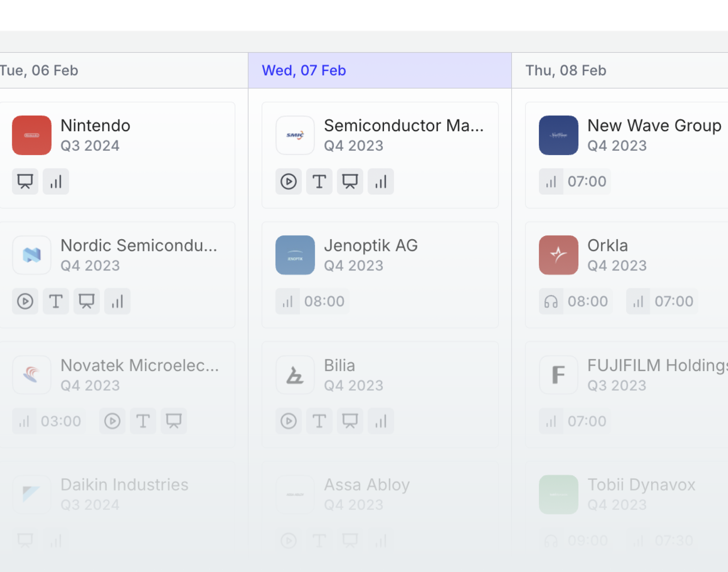Click the New Wave Group logo thumbnail
Viewport: 728px width, 572px height.
pos(559,135)
